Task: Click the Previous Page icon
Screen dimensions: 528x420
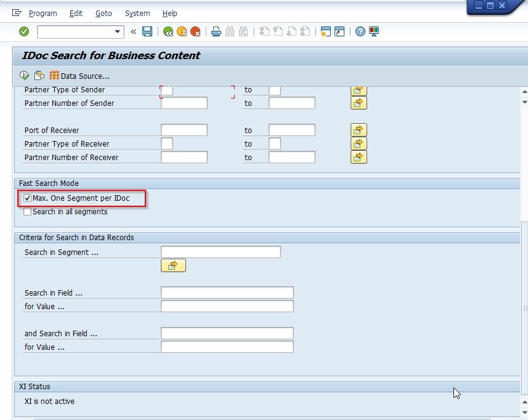Action: point(278,31)
